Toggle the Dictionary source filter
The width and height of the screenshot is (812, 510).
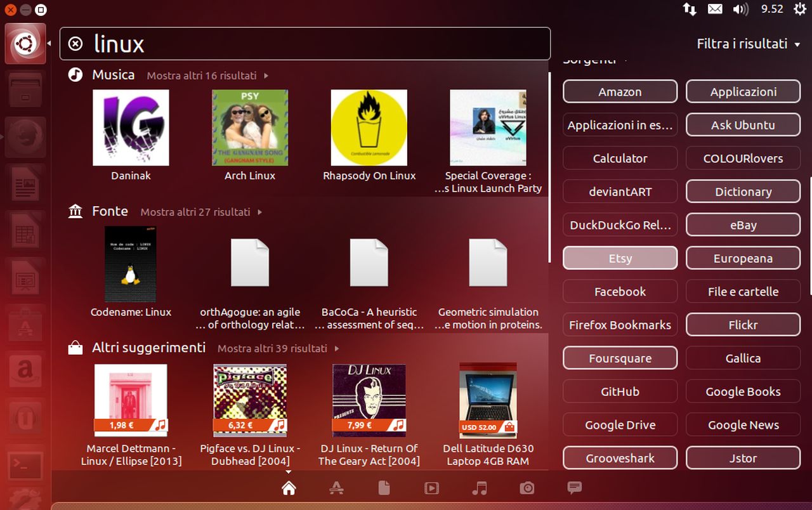coord(743,192)
